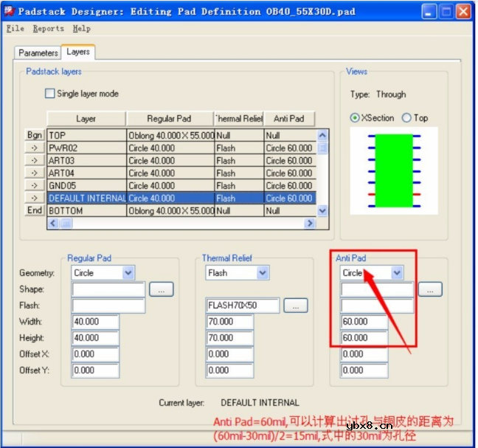The height and width of the screenshot is (448, 478).
Task: Expand Regular Pad geometry dropdown
Action: [x=128, y=273]
